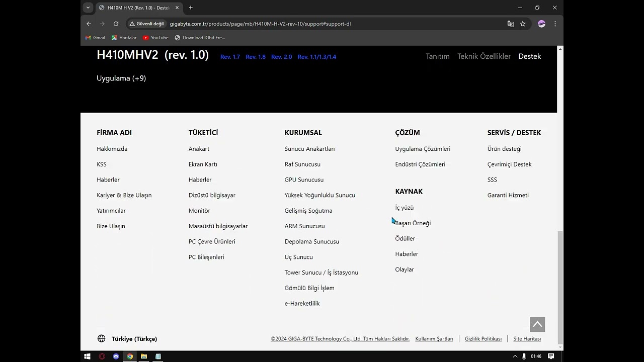The width and height of the screenshot is (644, 362).
Task: Click the Monitör footer link
Action: click(x=199, y=211)
